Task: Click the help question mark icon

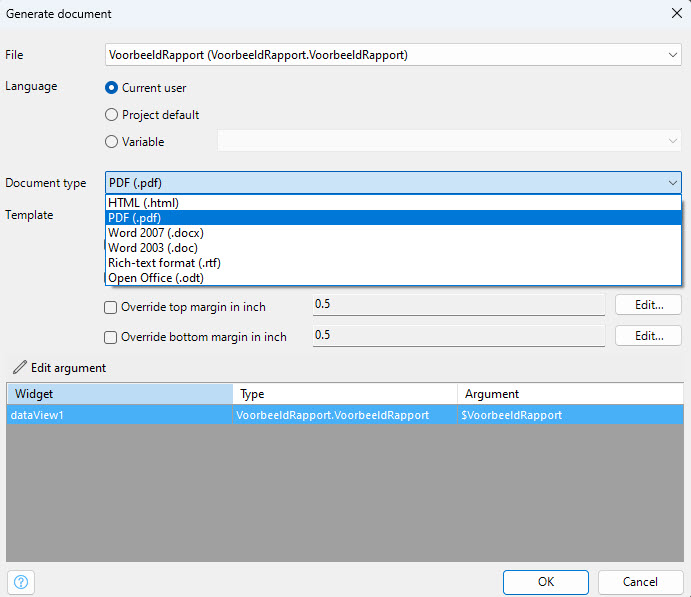Action: click(x=21, y=582)
